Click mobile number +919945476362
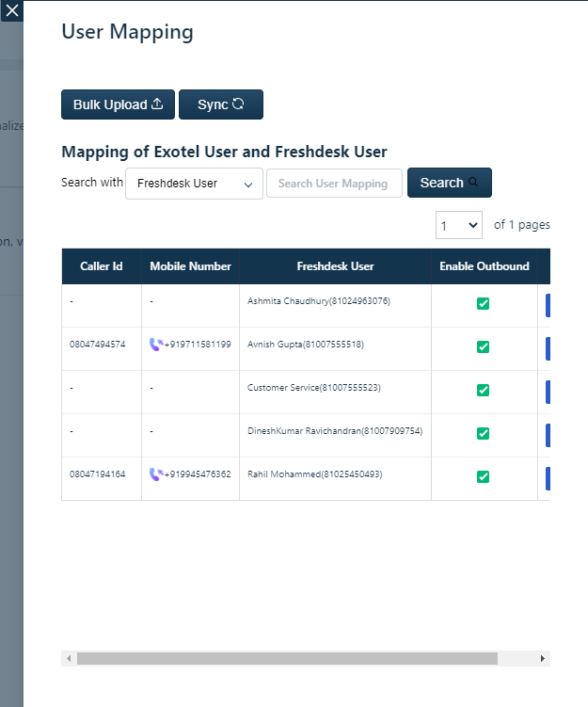Viewport: 588px width, 707px height. coord(198,474)
